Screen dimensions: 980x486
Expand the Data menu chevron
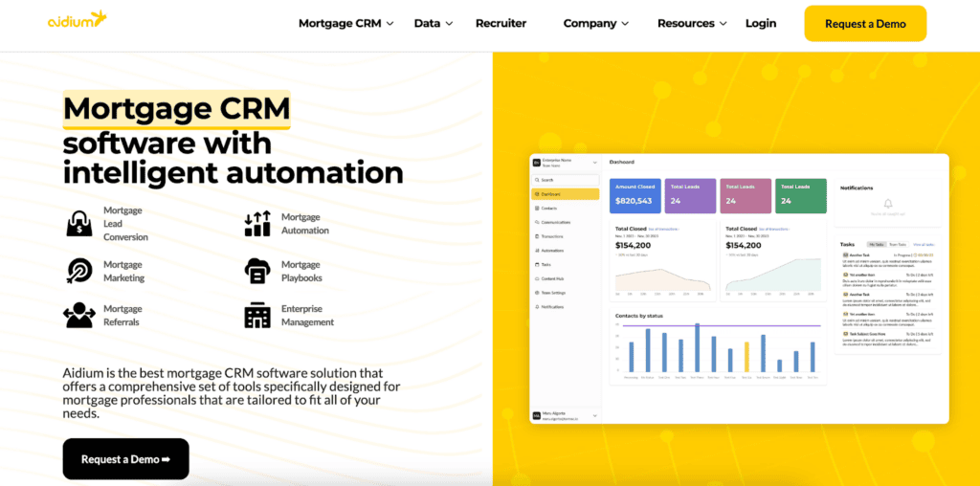(449, 24)
